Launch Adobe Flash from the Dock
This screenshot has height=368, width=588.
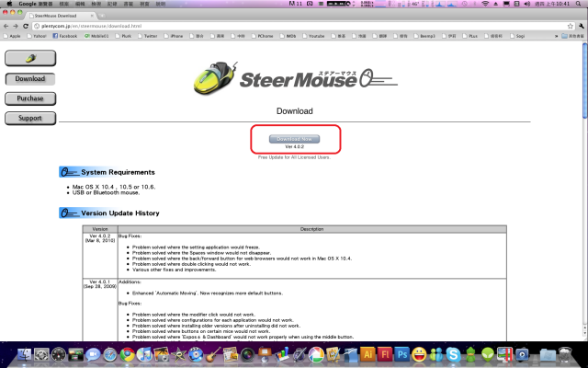click(x=385, y=354)
